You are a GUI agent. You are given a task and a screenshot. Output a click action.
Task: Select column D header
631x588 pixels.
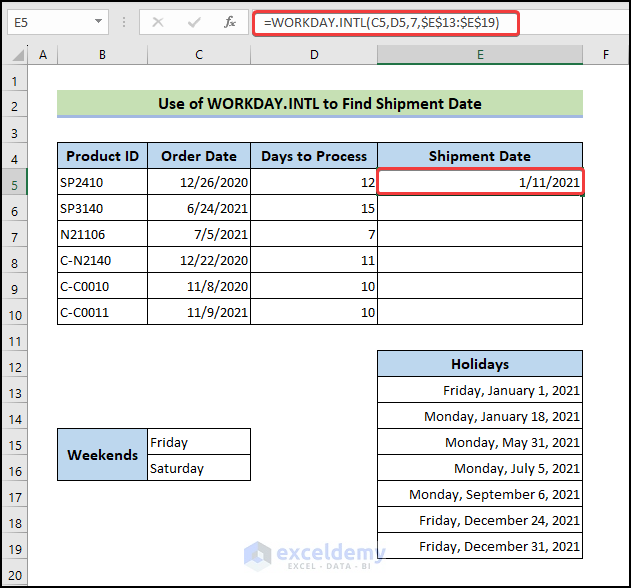314,55
